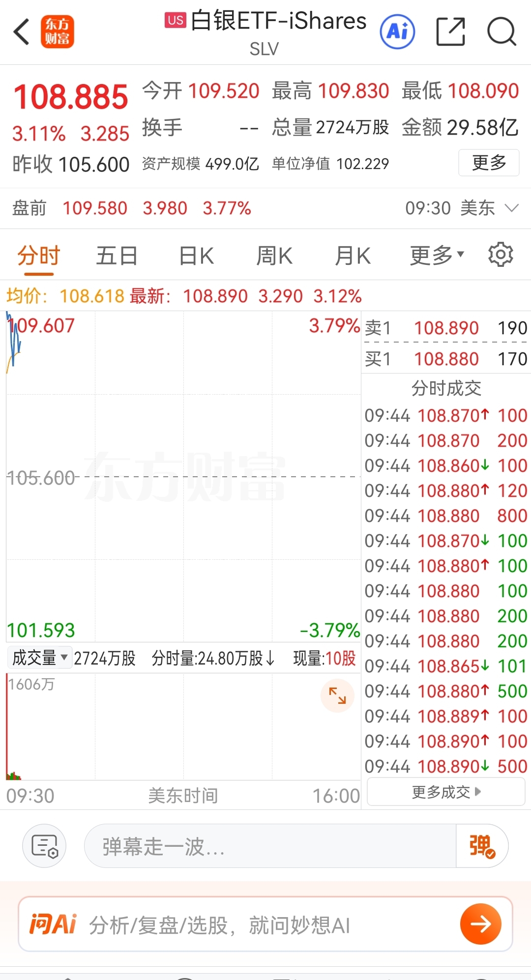531x980 pixels.
Task: Tap the 换手 turnover label
Action: (162, 128)
